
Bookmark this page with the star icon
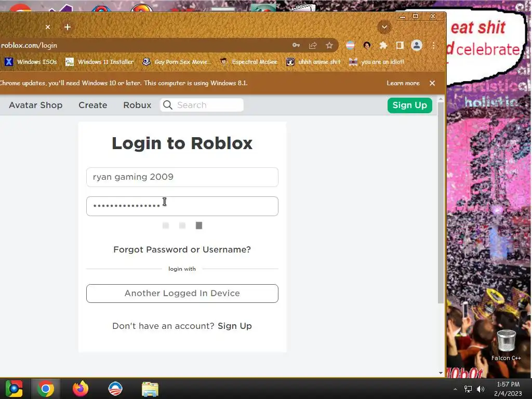[x=329, y=45]
